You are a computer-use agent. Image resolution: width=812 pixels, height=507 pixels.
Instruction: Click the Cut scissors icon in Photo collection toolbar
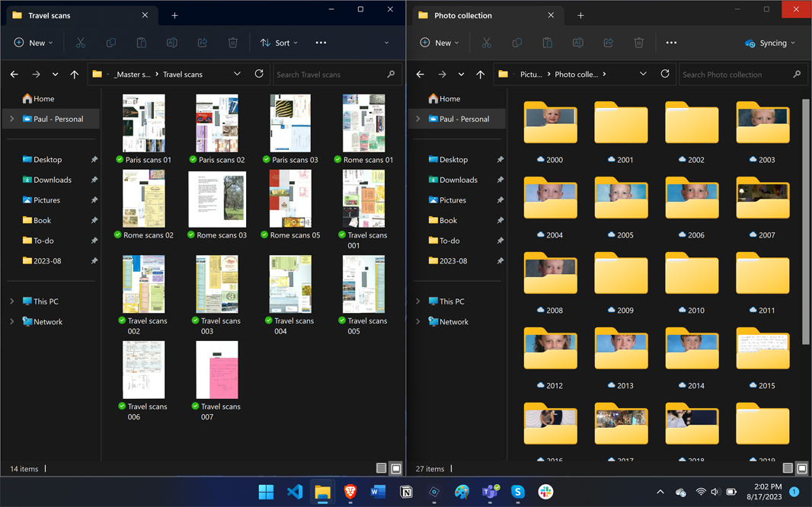487,43
